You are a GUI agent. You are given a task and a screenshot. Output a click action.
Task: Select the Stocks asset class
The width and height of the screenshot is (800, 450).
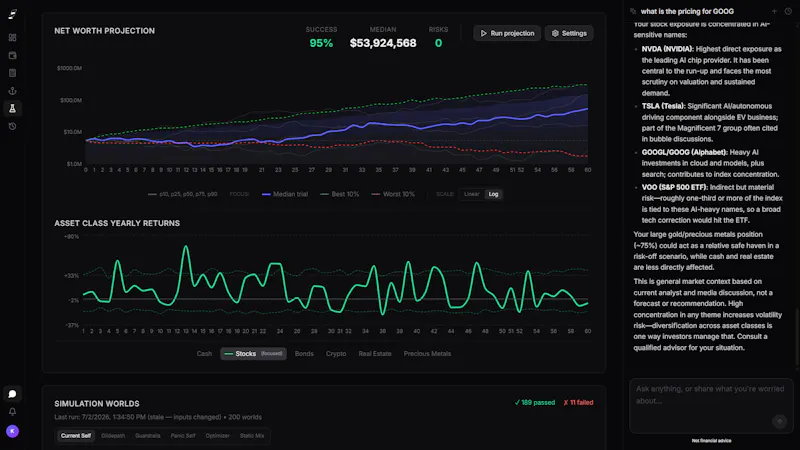[253, 354]
